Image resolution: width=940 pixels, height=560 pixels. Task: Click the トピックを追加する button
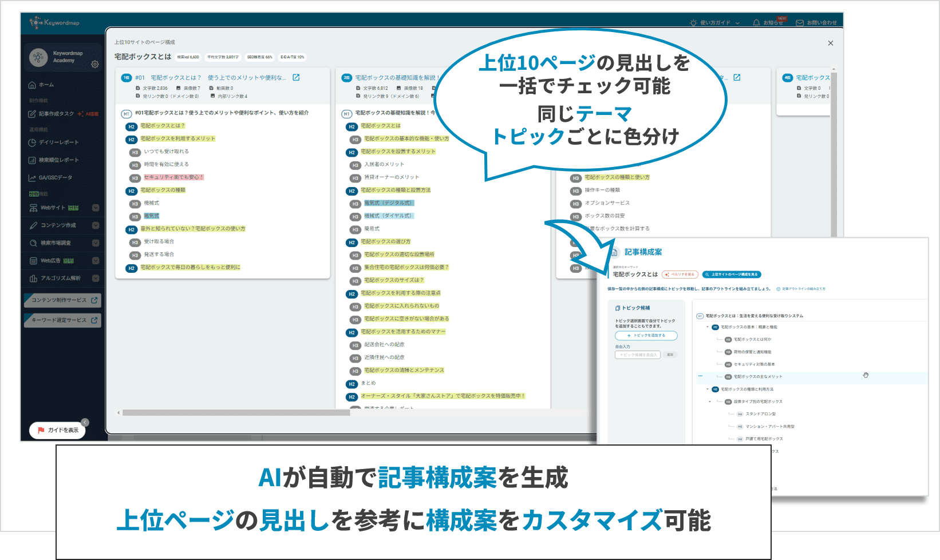tap(646, 336)
